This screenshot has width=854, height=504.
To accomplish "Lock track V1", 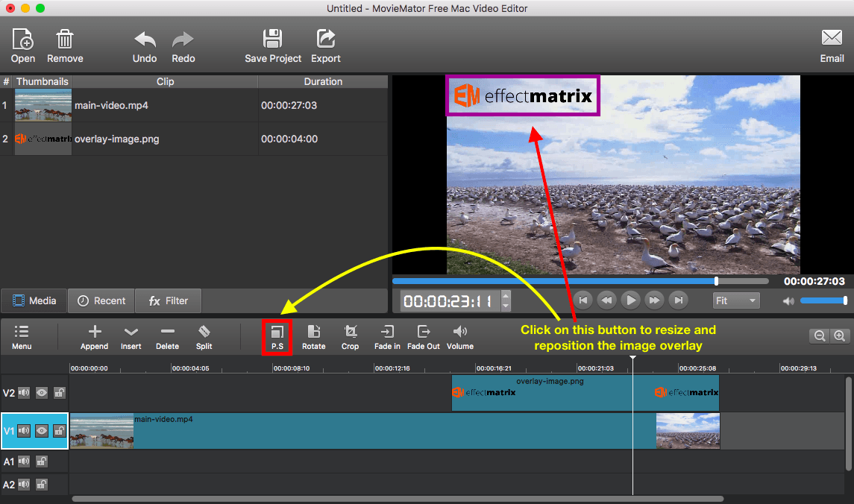I will coord(60,431).
